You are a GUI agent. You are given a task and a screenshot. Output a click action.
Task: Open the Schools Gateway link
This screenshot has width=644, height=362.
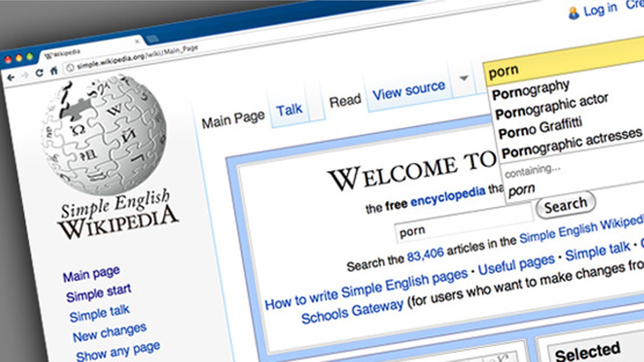coord(352,312)
